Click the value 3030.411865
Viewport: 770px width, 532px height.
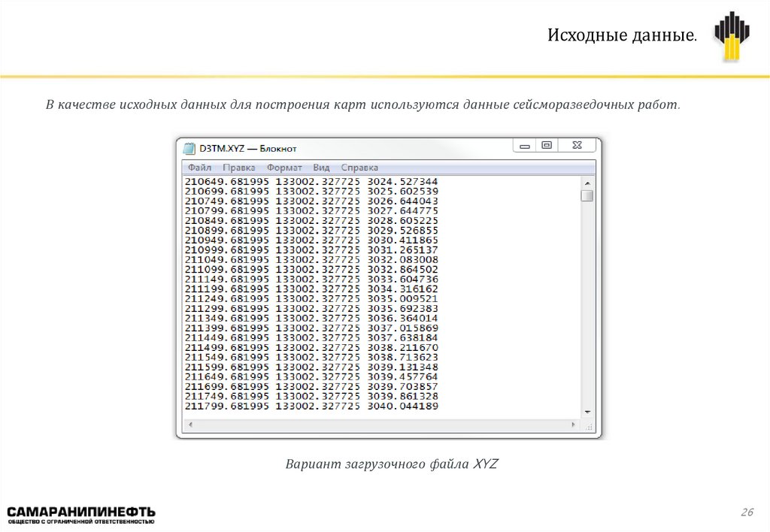(x=402, y=240)
